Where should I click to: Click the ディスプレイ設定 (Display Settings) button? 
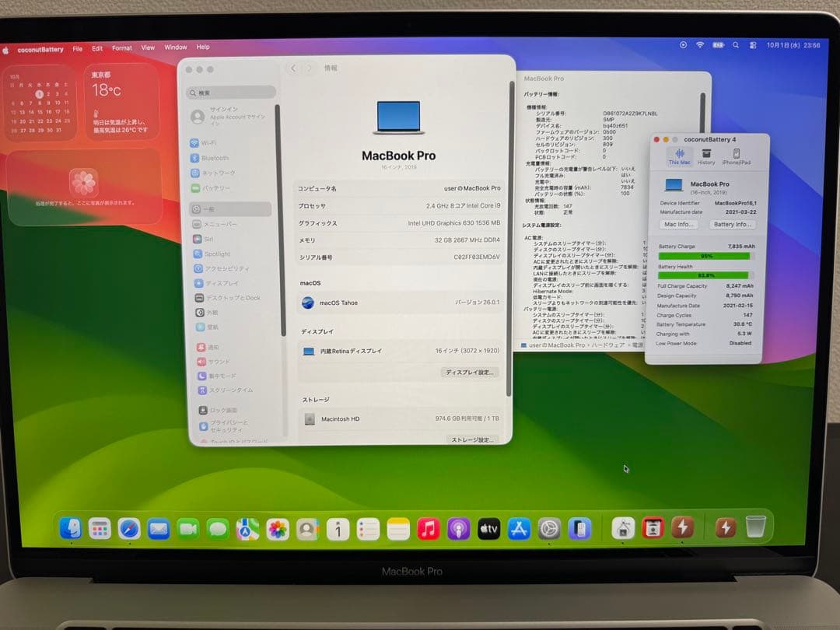[x=471, y=372]
